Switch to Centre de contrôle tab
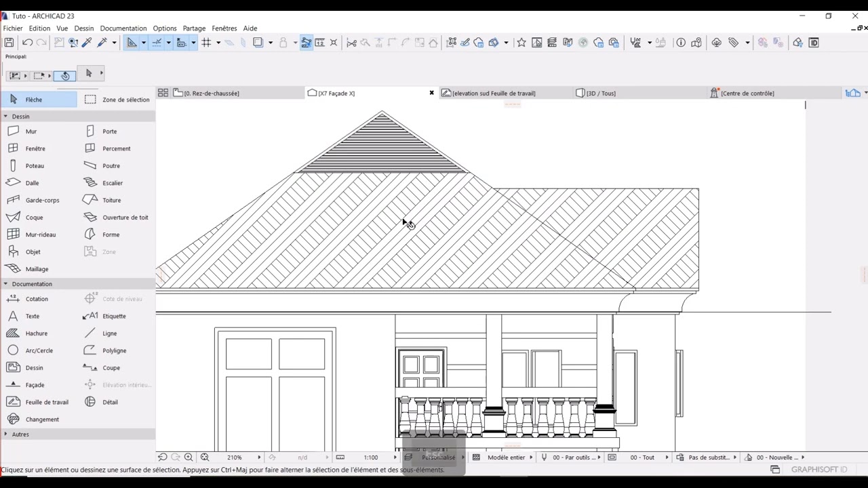 click(x=773, y=94)
